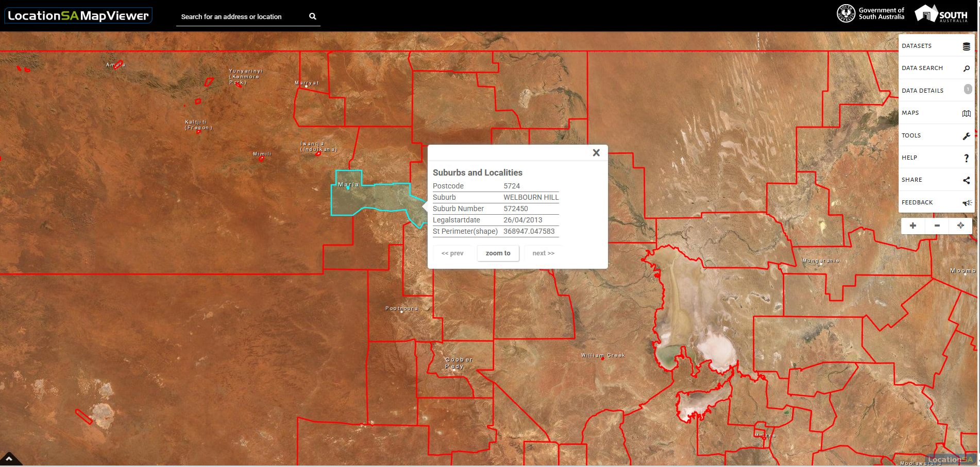Click inside the address search field
Screen dimensions: 980x467
tap(237, 16)
